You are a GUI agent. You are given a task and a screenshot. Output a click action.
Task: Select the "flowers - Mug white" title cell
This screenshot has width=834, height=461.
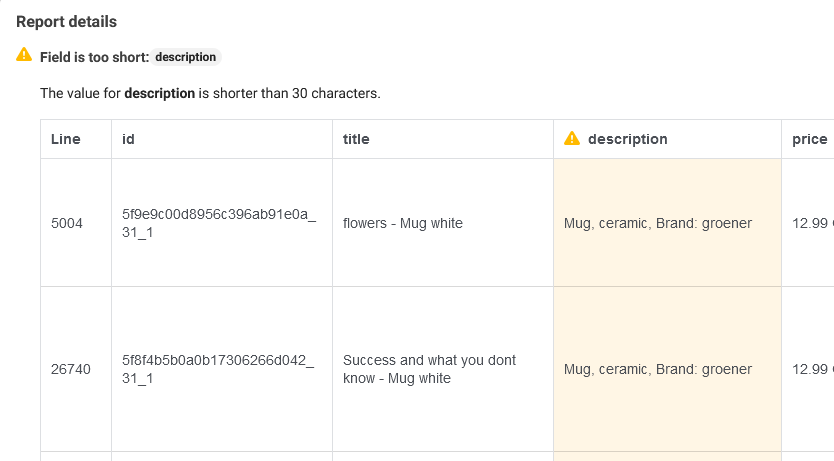[x=403, y=223]
